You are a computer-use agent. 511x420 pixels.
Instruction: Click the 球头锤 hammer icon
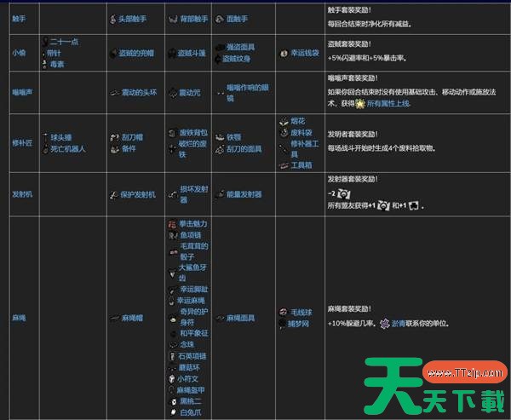[45, 137]
